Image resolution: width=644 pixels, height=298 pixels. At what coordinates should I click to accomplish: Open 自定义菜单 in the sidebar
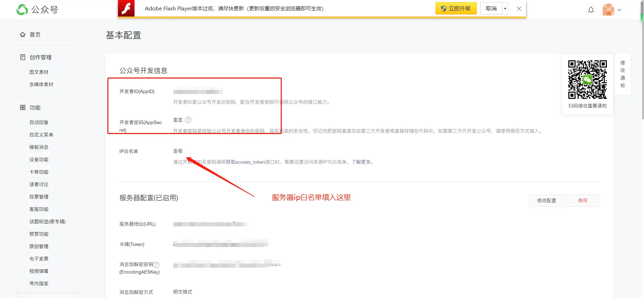point(41,135)
